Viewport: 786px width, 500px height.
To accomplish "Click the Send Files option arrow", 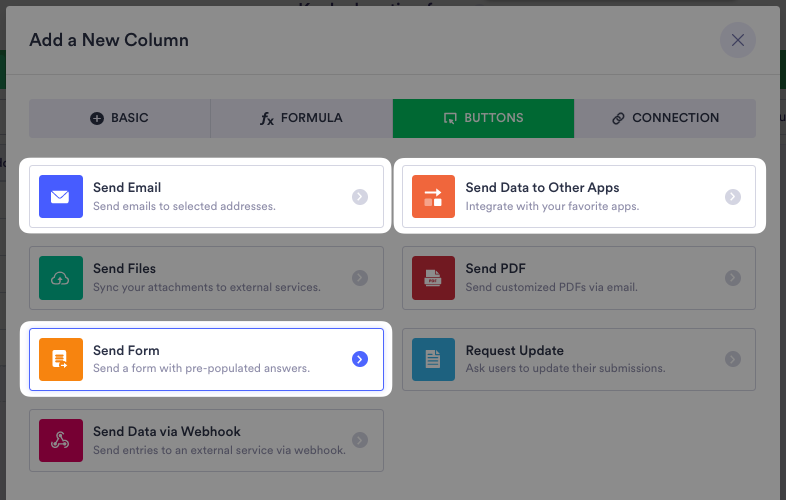I will (x=360, y=278).
